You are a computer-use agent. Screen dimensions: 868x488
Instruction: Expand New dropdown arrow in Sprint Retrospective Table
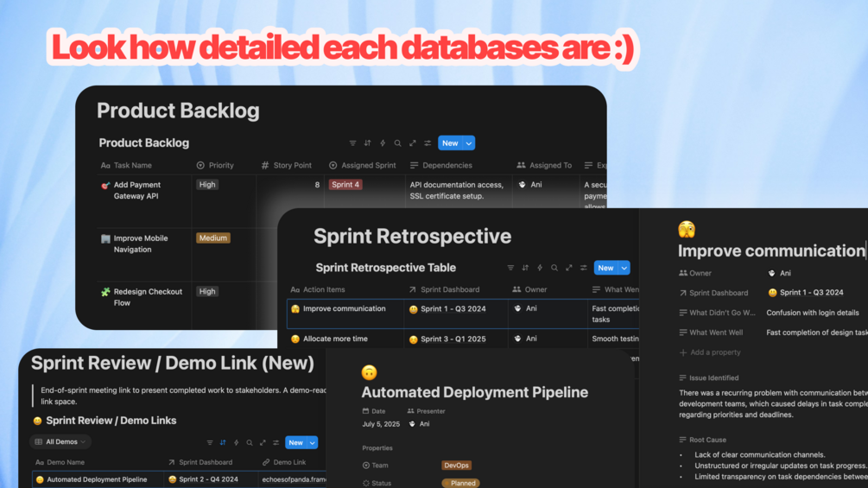(624, 268)
